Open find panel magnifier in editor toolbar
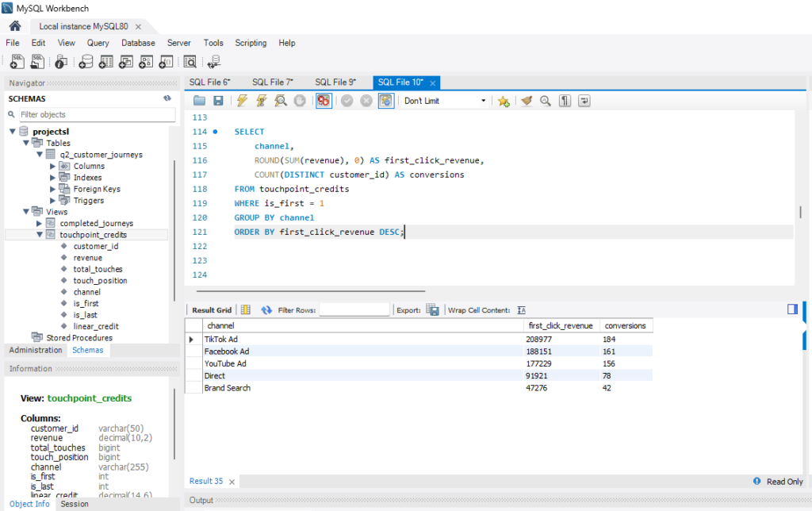 pos(546,101)
